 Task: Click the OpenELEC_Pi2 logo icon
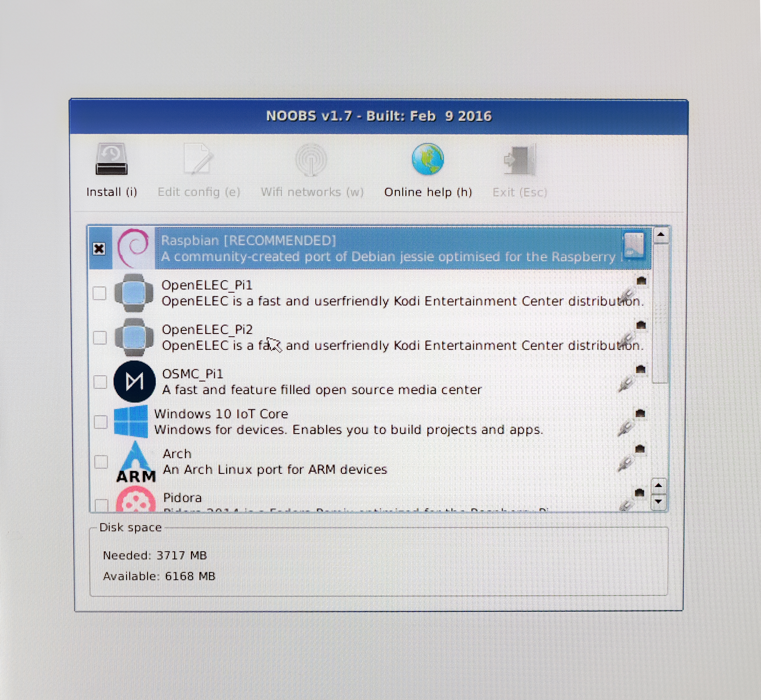[134, 337]
